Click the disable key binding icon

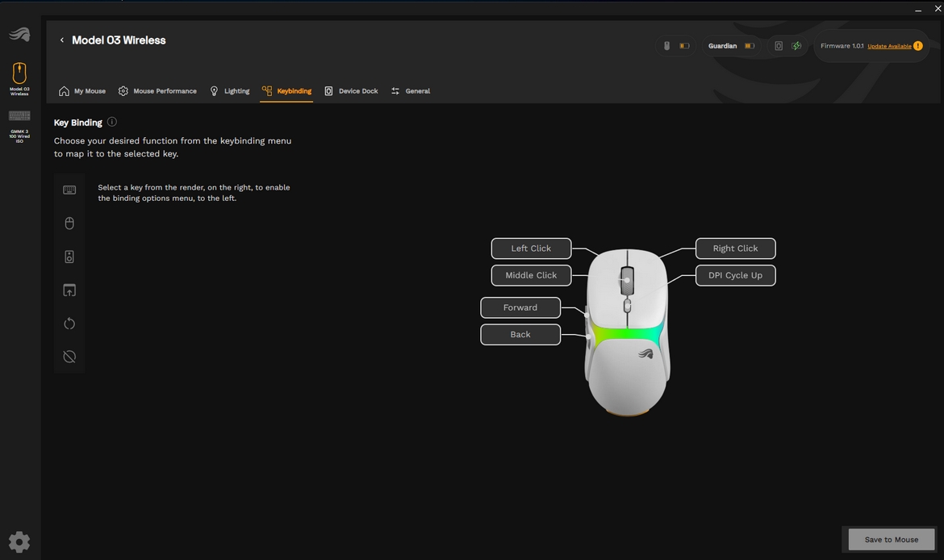69,357
